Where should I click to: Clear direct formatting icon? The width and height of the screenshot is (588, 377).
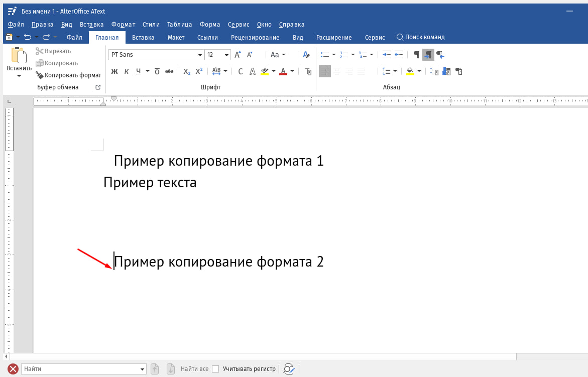(x=306, y=55)
